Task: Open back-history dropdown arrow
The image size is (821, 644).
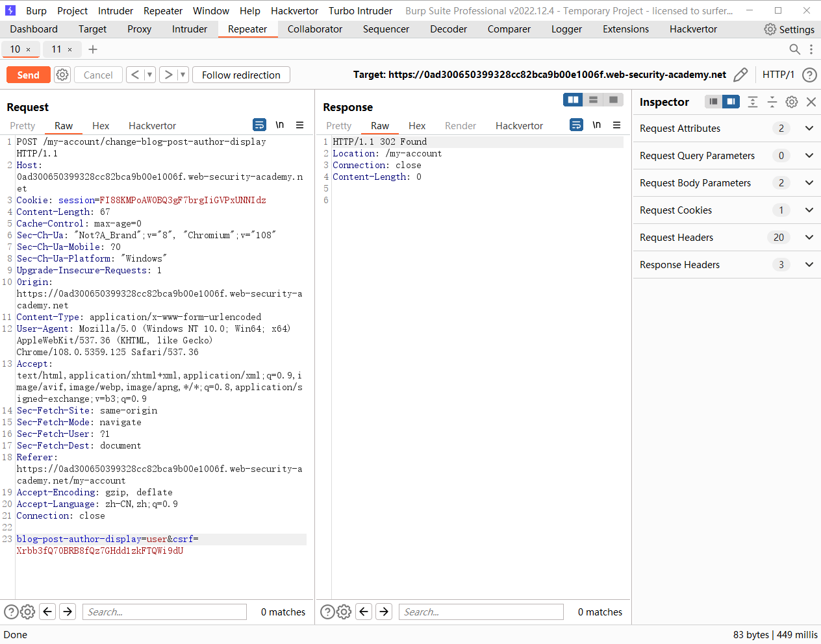Action: [x=149, y=75]
